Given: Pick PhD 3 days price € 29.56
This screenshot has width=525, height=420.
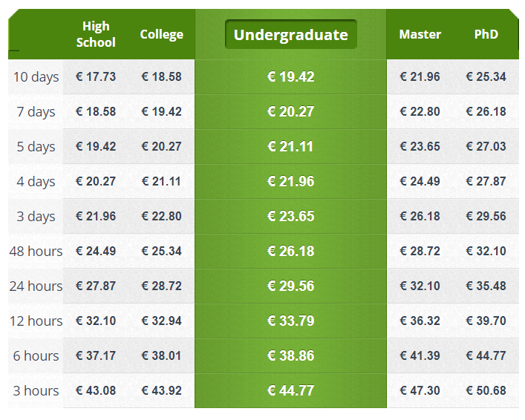Looking at the screenshot, I should 486,216.
